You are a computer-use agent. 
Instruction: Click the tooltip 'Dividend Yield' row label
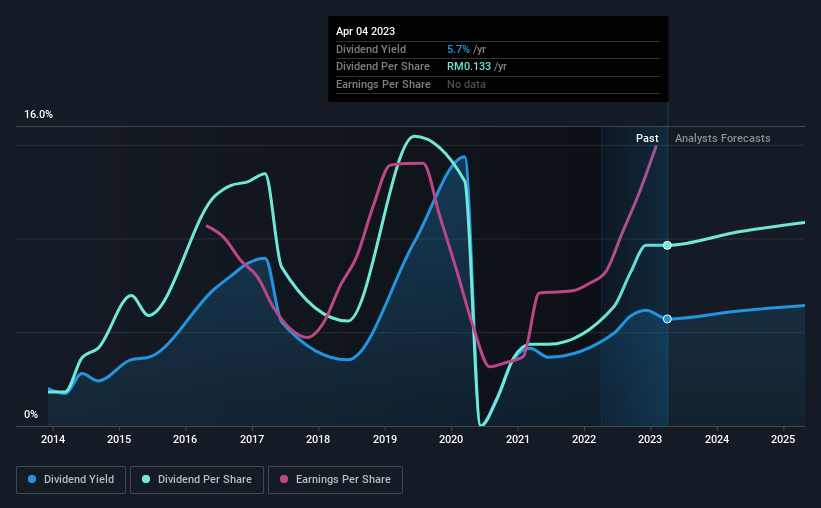click(x=371, y=49)
